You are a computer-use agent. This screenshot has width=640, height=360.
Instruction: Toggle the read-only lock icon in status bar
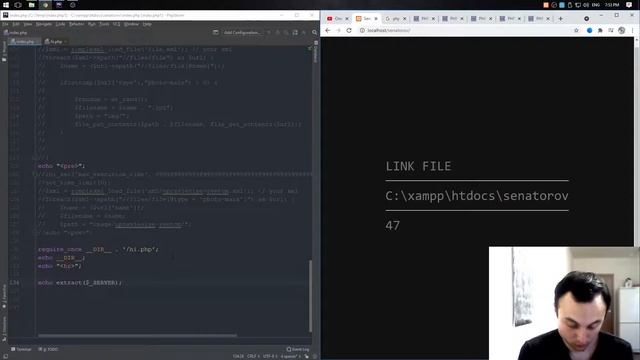(307, 356)
